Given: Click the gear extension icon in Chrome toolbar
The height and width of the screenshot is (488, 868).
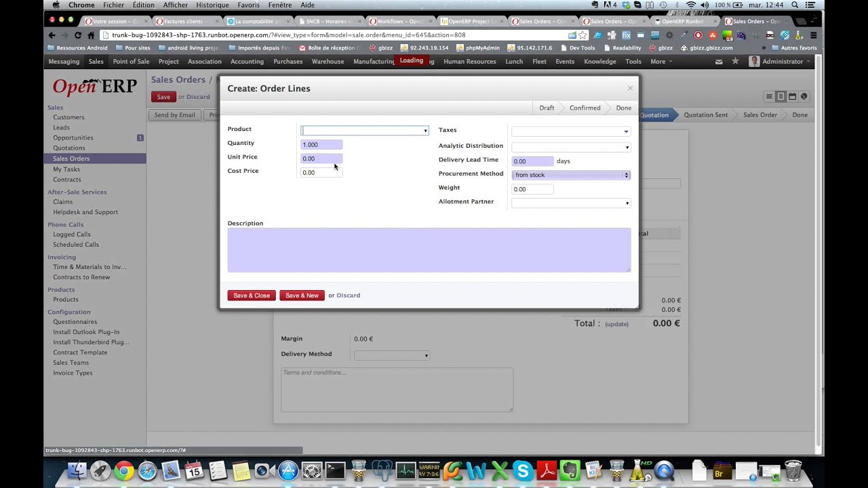Looking at the screenshot, I should pos(669,35).
